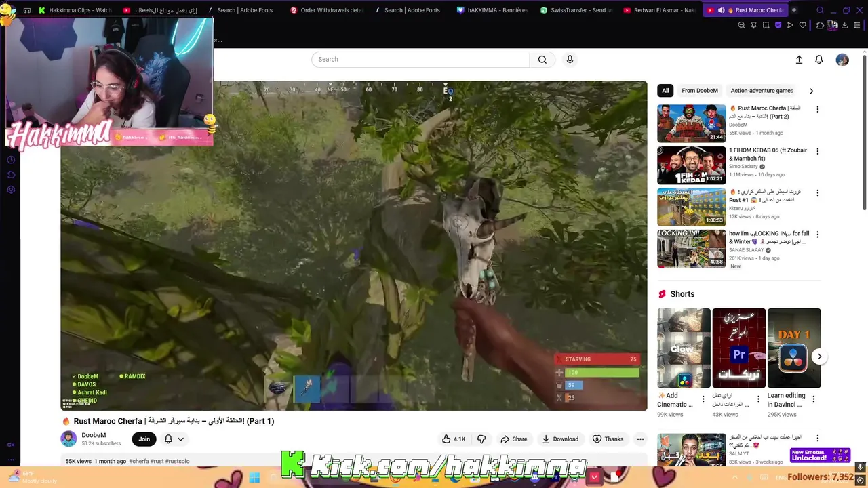Image resolution: width=868 pixels, height=488 pixels.
Task: Click the Share button
Action: (x=513, y=439)
